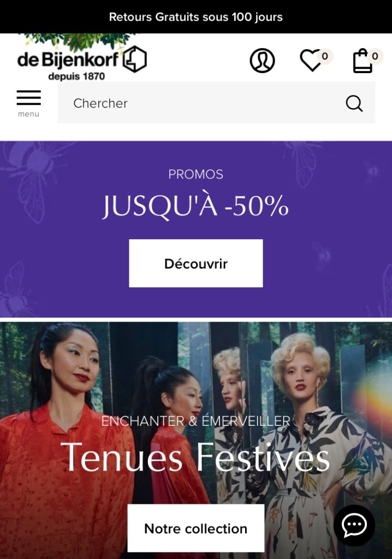Click the shopping bag count badge
392x559 pixels.
point(375,56)
